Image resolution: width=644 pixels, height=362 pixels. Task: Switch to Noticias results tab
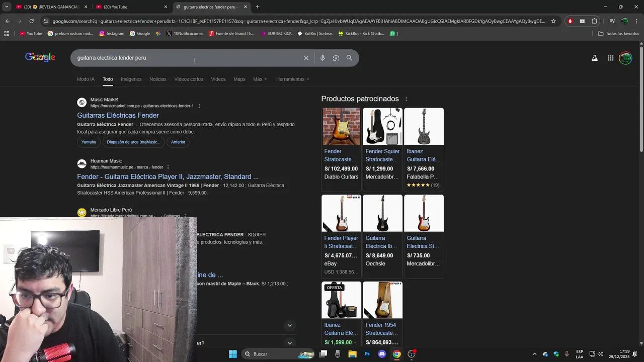[x=157, y=79]
